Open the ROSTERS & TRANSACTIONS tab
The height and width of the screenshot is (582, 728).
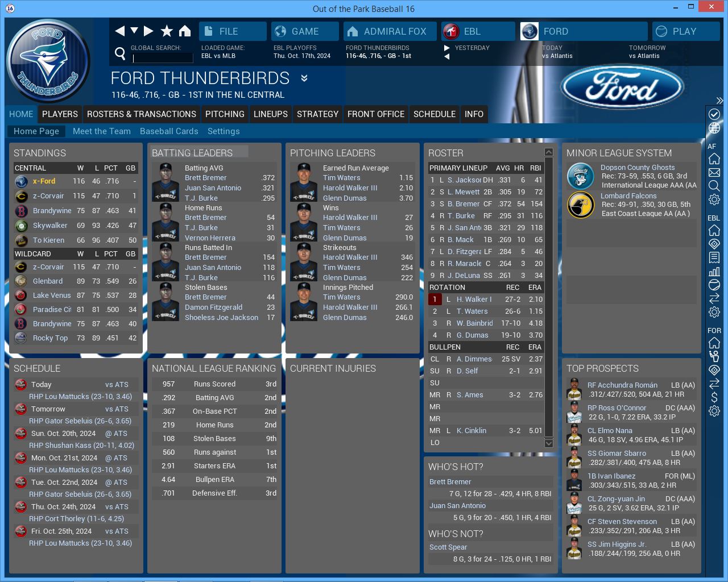pyautogui.click(x=142, y=114)
